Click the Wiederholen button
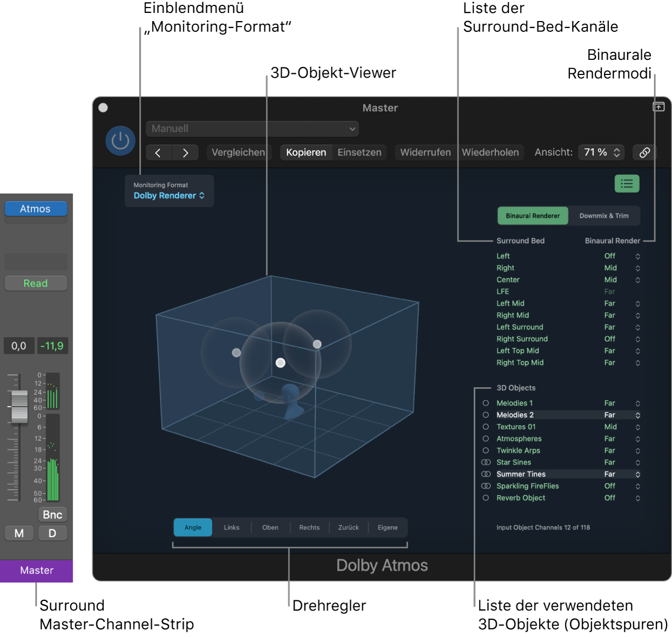 click(x=490, y=153)
